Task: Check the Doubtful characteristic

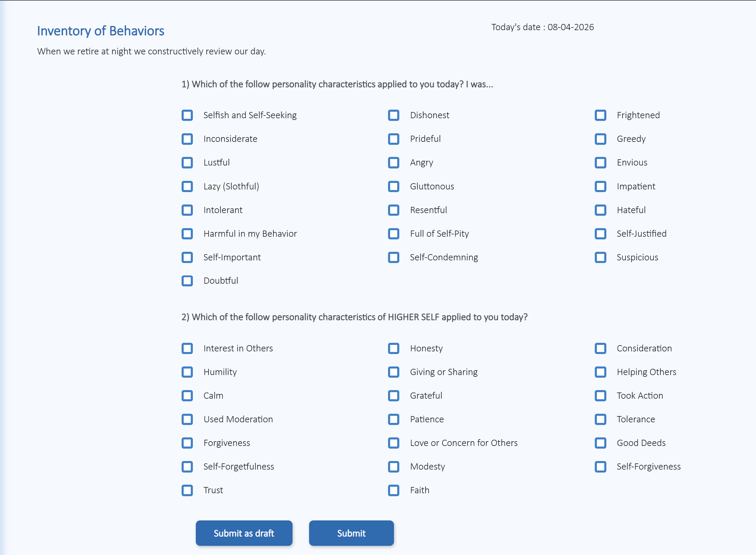Action: [187, 281]
